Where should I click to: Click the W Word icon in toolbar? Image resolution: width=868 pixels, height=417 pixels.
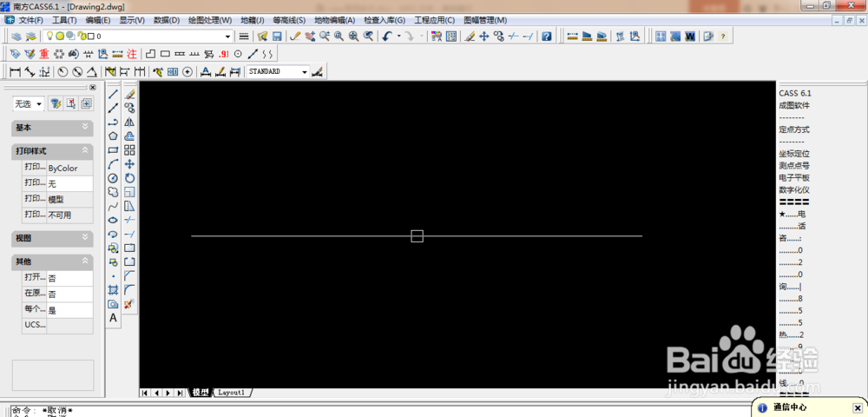point(690,36)
